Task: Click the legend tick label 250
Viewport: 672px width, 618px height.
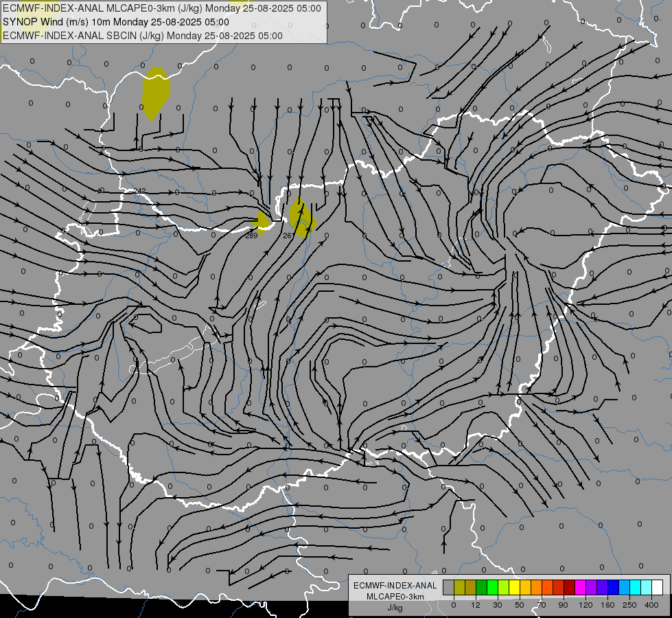Action: pos(629,605)
